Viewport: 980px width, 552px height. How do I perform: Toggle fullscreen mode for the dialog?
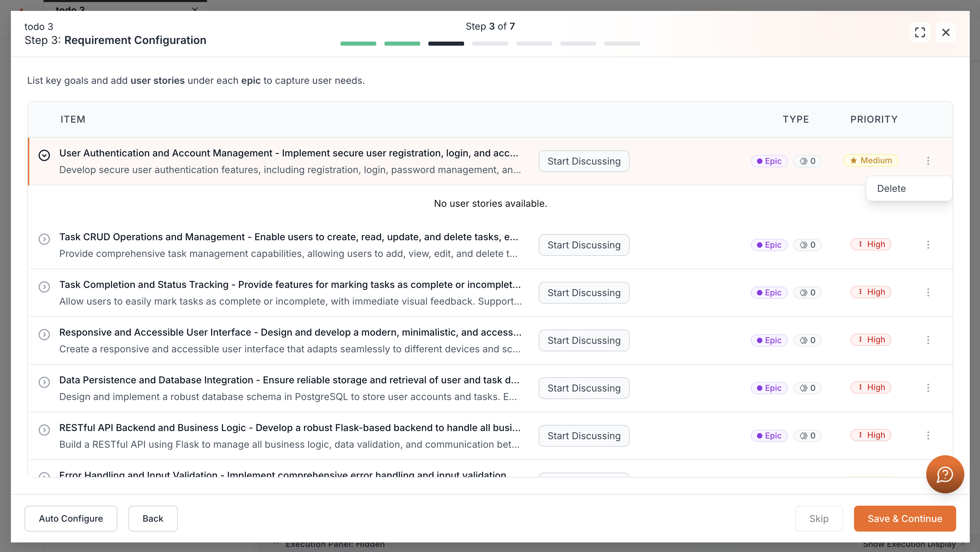click(920, 32)
